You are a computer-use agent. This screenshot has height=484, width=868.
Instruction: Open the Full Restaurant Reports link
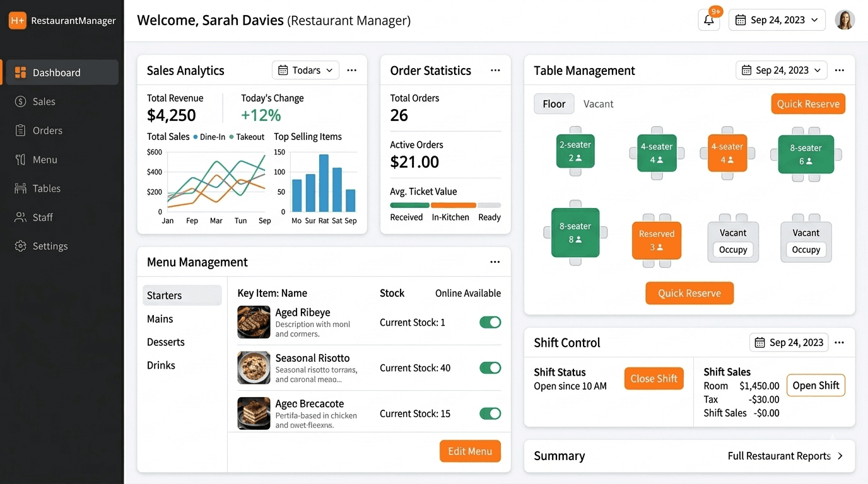pos(785,456)
